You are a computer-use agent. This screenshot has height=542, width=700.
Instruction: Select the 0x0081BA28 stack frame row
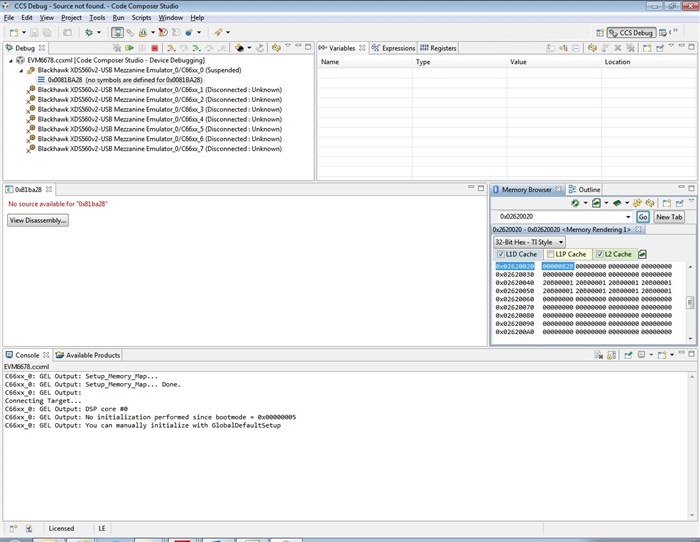(x=121, y=80)
